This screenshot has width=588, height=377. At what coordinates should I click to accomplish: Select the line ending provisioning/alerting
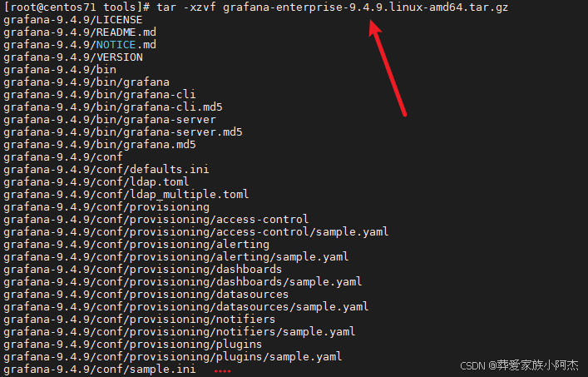[x=136, y=244]
